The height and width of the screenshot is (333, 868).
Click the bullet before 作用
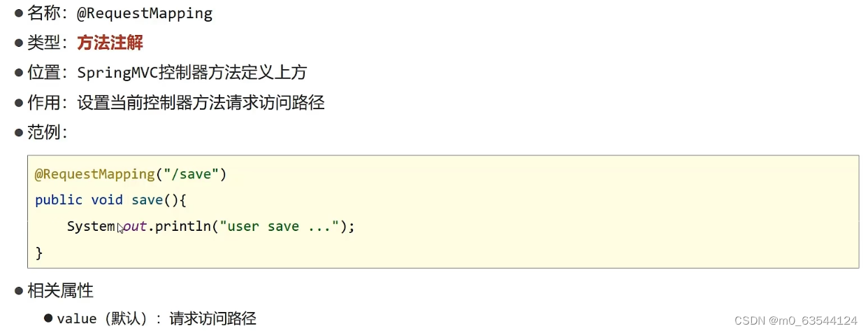20,103
